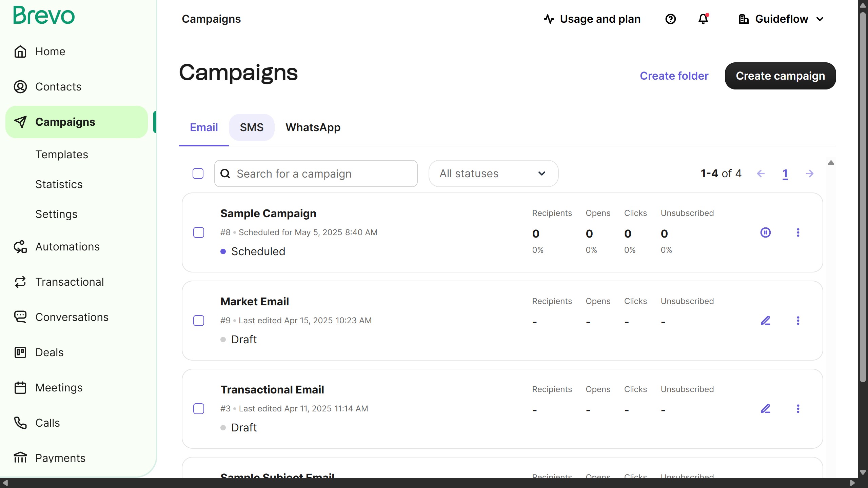Viewport: 868px width, 488px height.
Task: Select the Market Email checkbox
Action: click(x=199, y=321)
